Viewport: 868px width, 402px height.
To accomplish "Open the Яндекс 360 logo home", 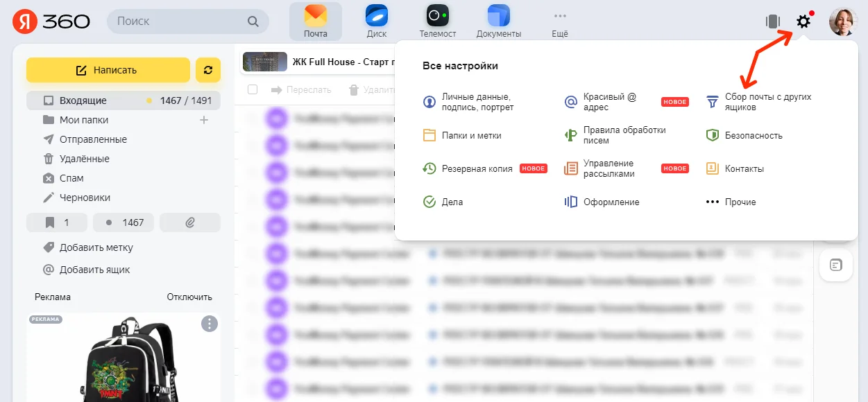I will pos(51,21).
